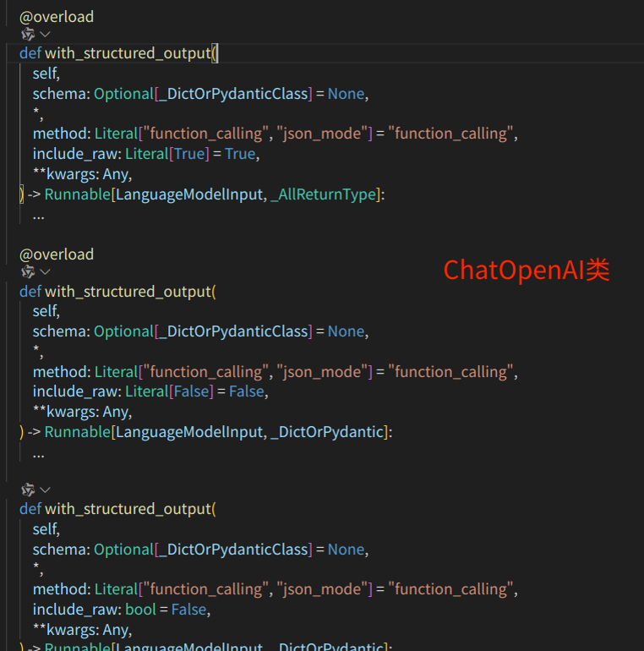
Task: Click the default value True after Literal[True]
Action: [240, 154]
